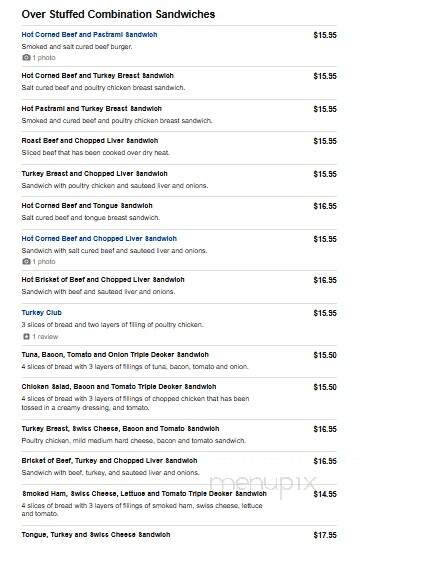This screenshot has height=566, width=442.
Task: View 1 photo for Corned Beef and Pastrami
Action: click(44, 58)
